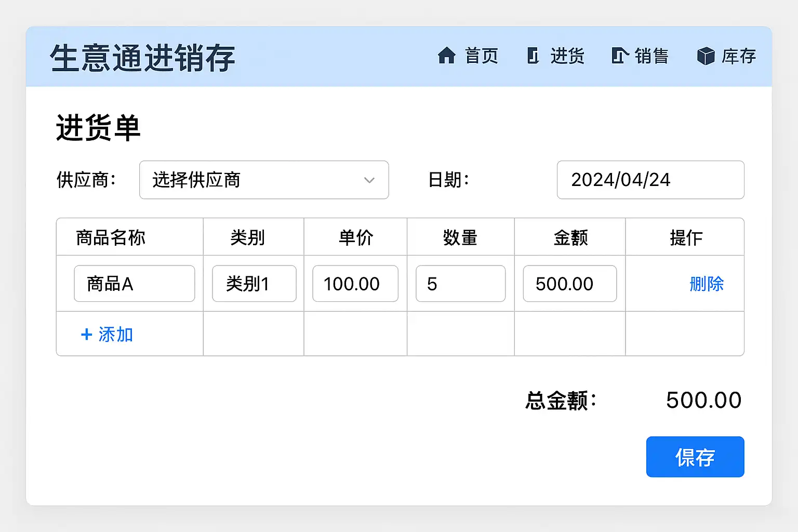Viewport: 798px width, 532px height.
Task: Click the purchase (进货) nav icon
Action: (x=533, y=56)
